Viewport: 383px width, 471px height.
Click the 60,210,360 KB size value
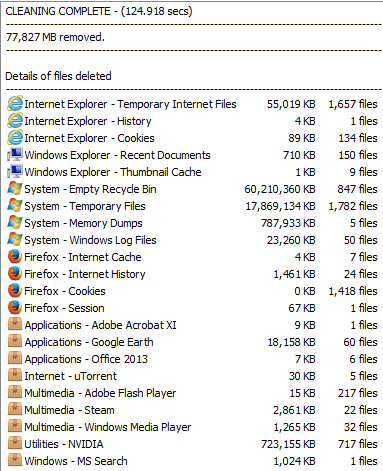point(280,189)
